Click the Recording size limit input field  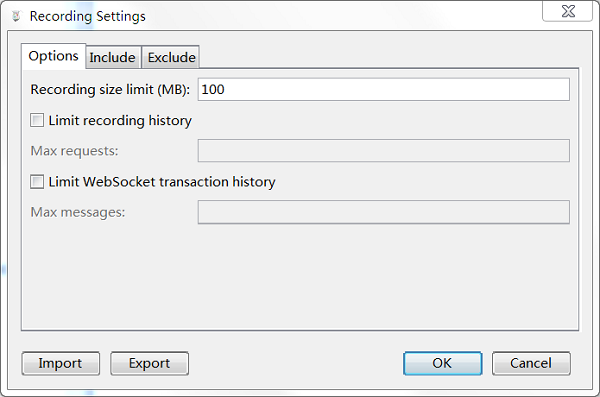click(383, 90)
